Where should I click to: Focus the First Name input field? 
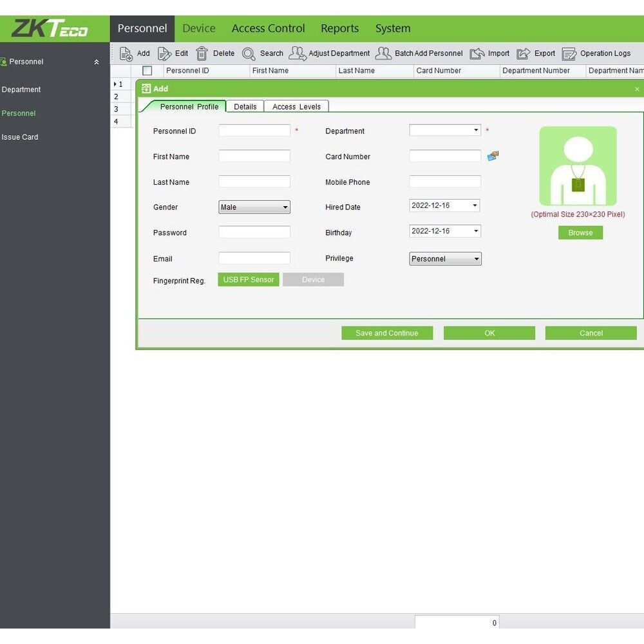click(254, 156)
